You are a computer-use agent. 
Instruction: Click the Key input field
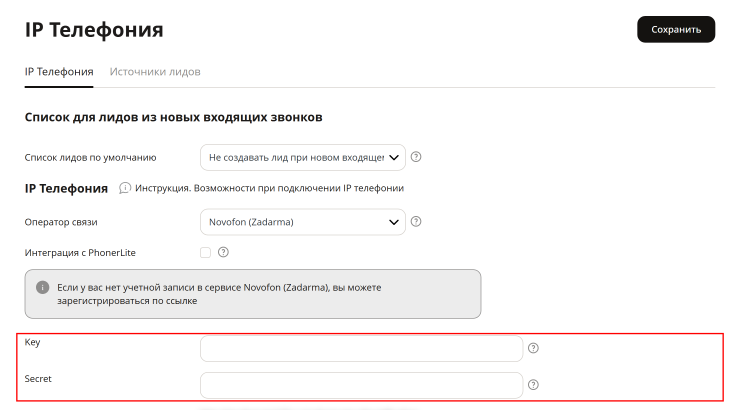tap(361, 348)
